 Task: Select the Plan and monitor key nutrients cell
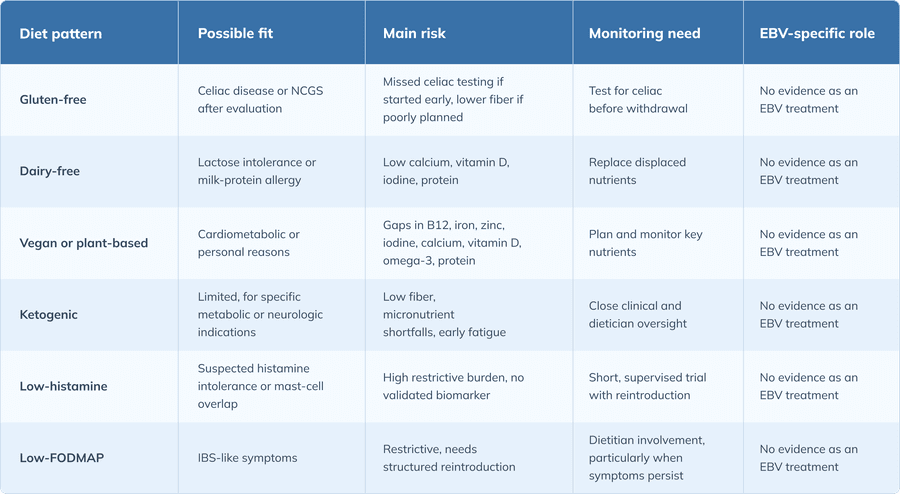(x=646, y=243)
